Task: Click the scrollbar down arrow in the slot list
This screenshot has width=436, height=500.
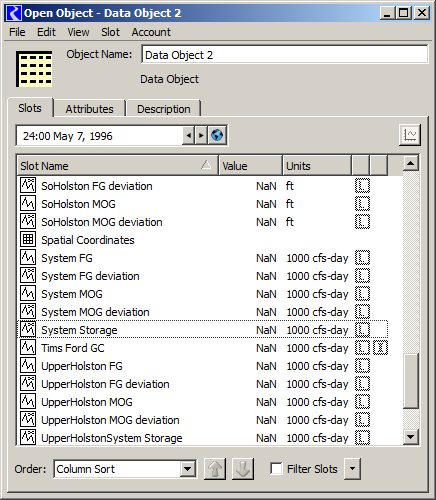Action: click(411, 437)
